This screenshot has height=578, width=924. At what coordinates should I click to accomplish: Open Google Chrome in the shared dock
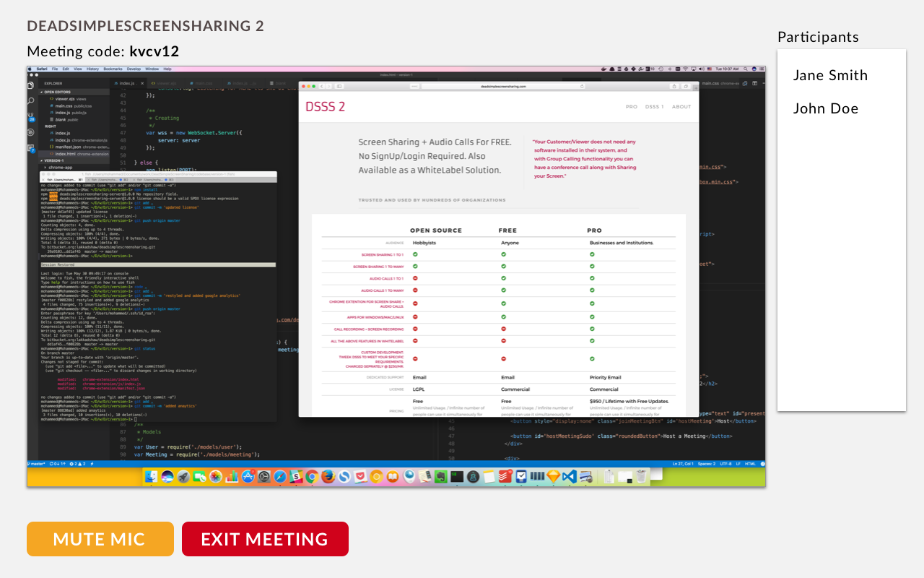[312, 477]
